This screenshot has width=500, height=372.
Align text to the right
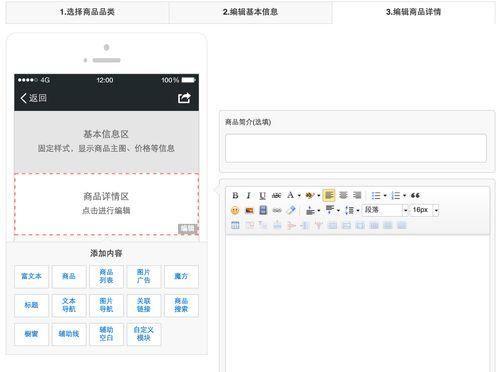tap(357, 195)
